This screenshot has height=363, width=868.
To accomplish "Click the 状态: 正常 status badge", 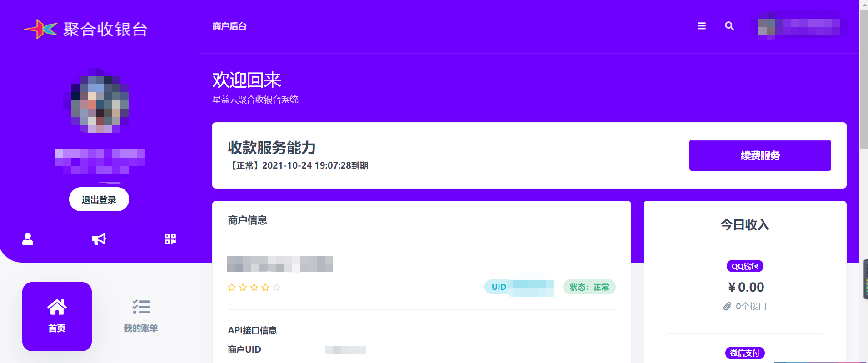I will (589, 287).
